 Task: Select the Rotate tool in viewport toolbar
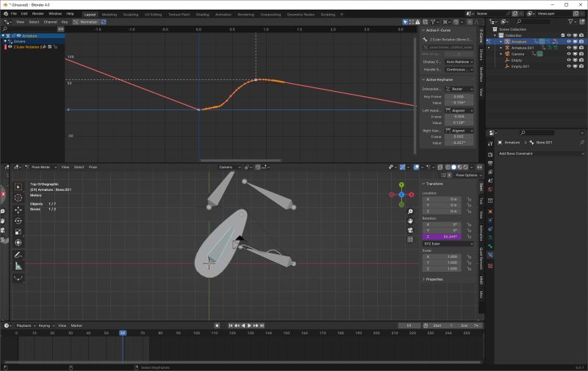pyautogui.click(x=18, y=221)
